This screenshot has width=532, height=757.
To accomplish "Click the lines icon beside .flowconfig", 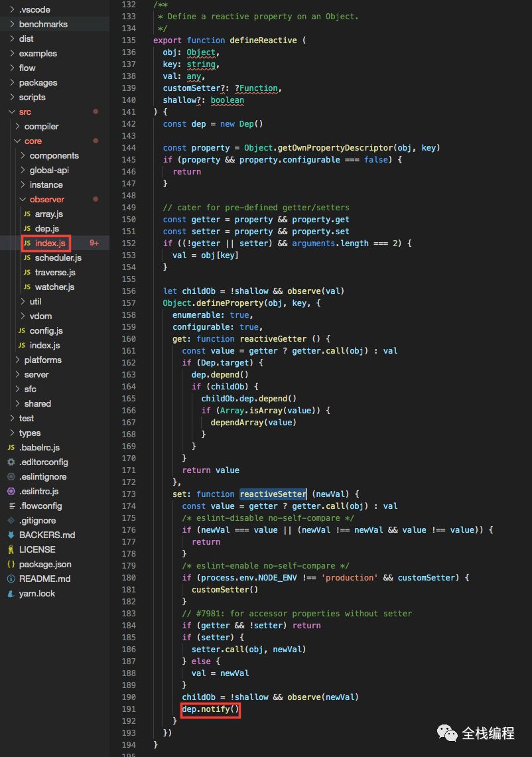I will (11, 506).
